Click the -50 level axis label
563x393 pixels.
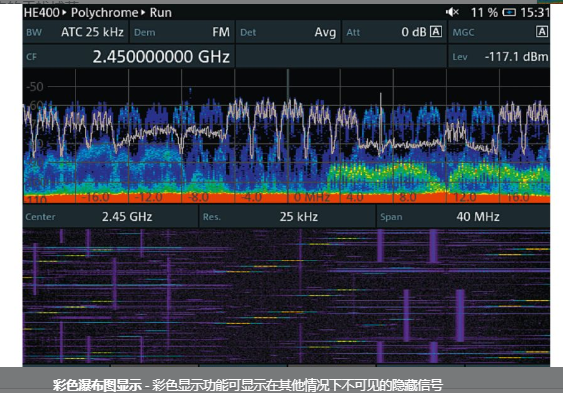(x=35, y=86)
